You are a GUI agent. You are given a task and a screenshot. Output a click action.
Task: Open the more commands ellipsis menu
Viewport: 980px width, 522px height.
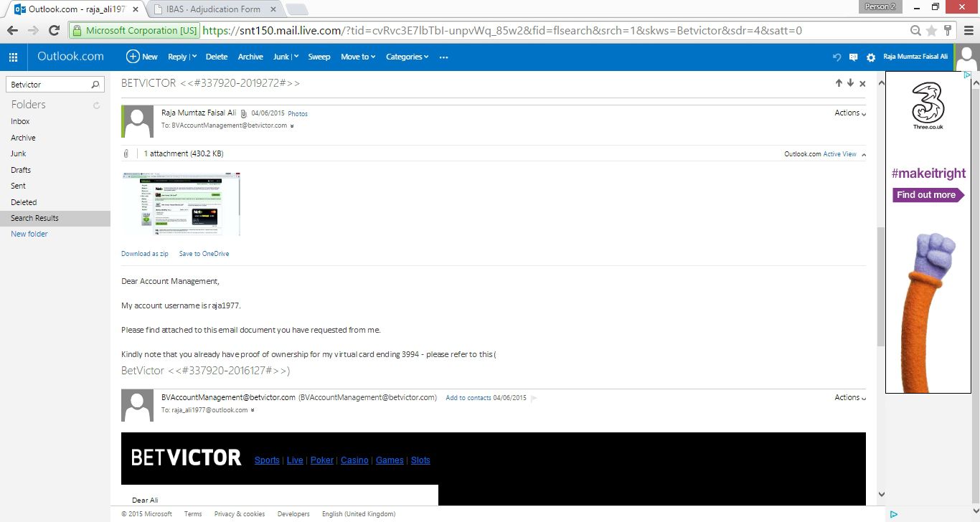[x=444, y=57]
